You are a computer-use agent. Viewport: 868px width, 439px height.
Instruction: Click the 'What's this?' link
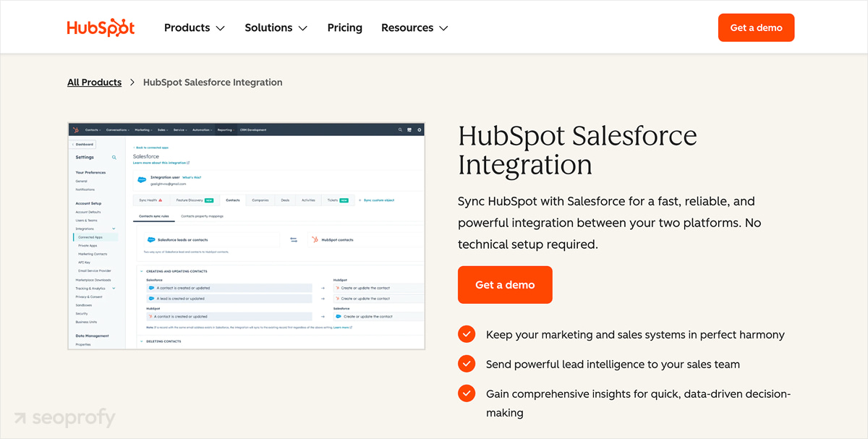(x=192, y=177)
